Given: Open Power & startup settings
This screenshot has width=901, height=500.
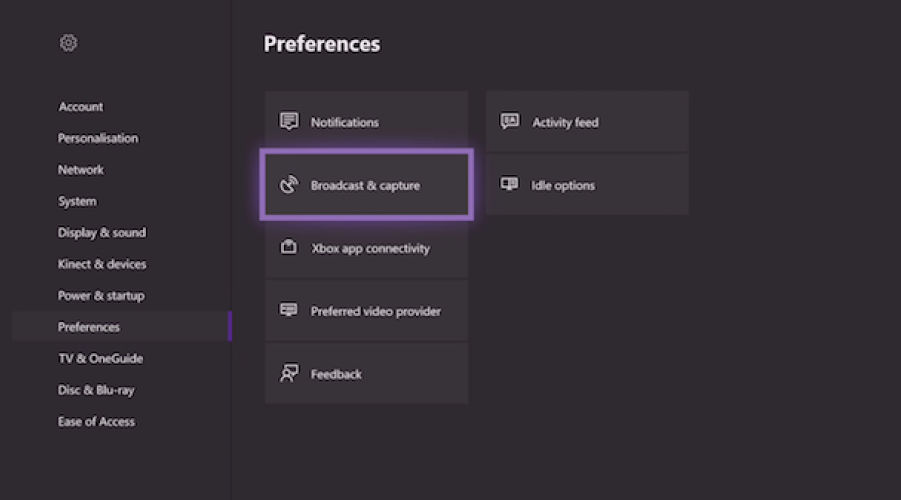Looking at the screenshot, I should (101, 296).
